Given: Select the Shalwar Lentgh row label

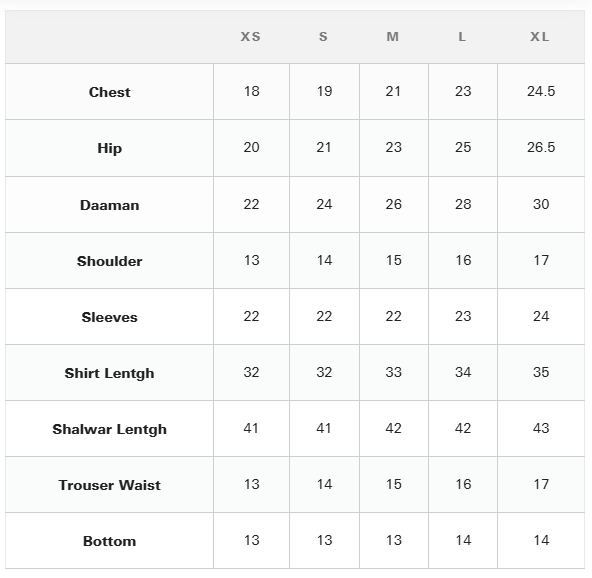Looking at the screenshot, I should tap(109, 429).
